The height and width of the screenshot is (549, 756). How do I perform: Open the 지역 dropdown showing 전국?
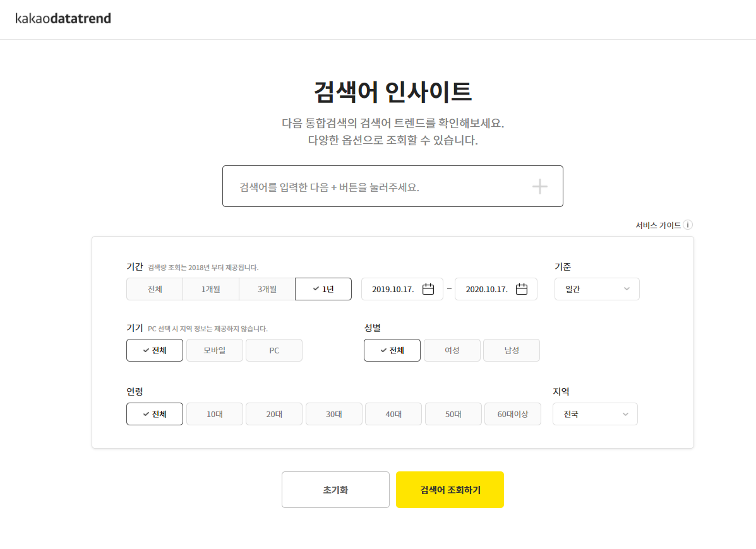[595, 414]
